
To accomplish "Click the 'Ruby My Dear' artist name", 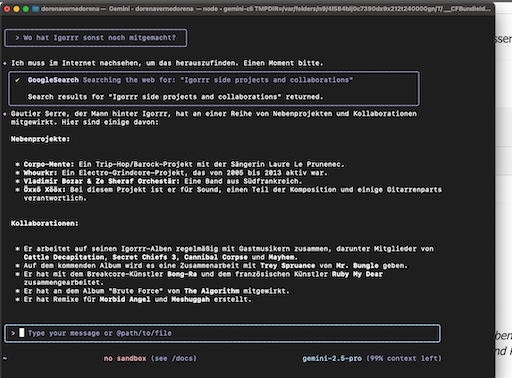I will click(x=357, y=274).
